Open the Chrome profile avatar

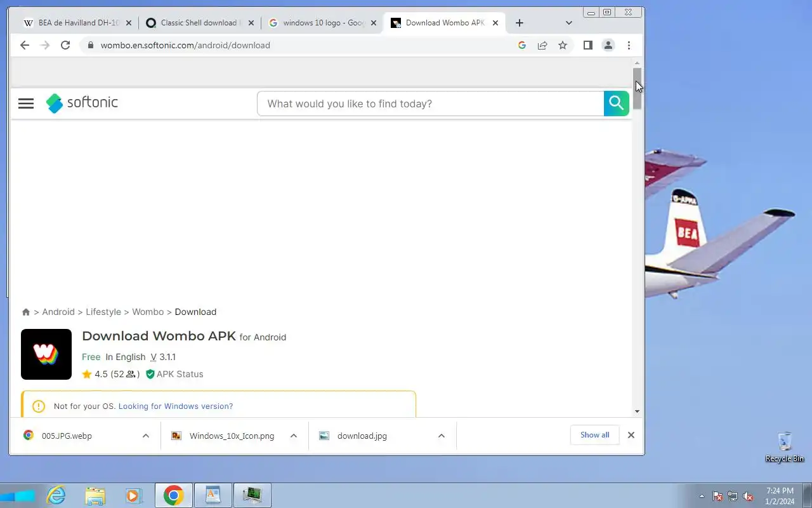tap(608, 45)
